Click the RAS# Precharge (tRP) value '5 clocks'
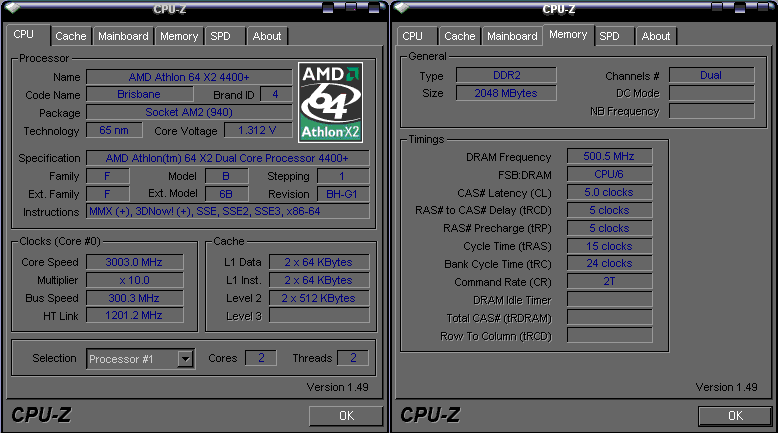This screenshot has height=433, width=778. click(x=609, y=228)
